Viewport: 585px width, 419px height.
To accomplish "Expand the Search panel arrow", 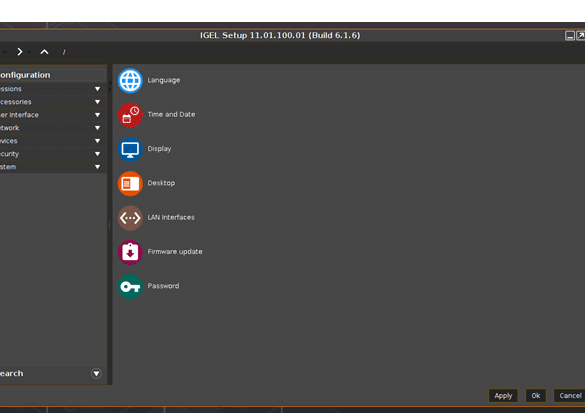I will point(96,373).
